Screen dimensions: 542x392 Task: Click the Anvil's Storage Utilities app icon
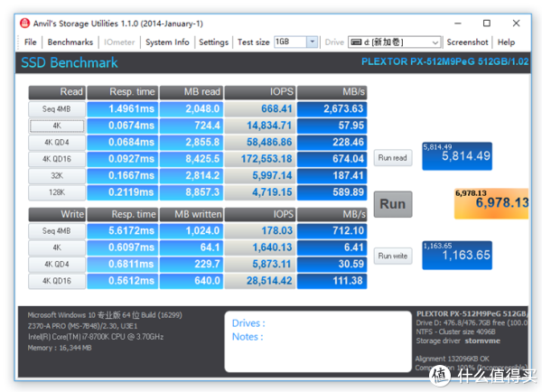click(x=25, y=23)
